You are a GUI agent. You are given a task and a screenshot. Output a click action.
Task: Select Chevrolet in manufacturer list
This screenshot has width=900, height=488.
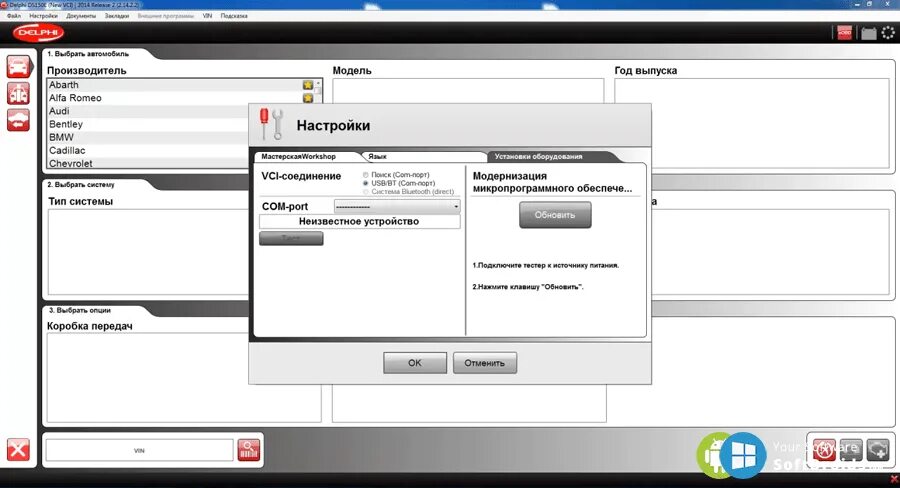click(x=148, y=163)
